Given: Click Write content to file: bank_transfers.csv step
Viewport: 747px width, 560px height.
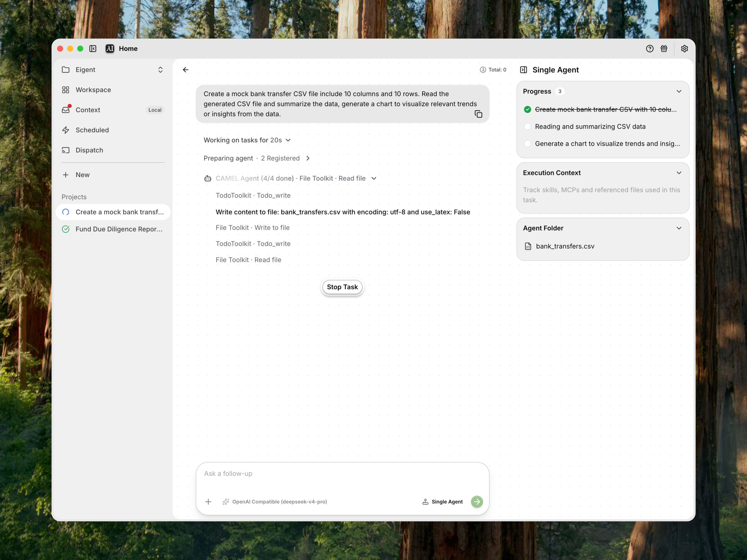Looking at the screenshot, I should click(x=343, y=212).
